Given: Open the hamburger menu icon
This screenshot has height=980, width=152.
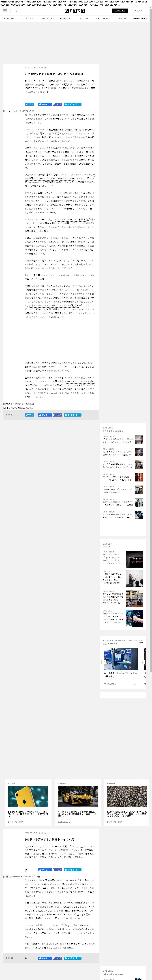Looking at the screenshot, I should (x=5, y=11).
